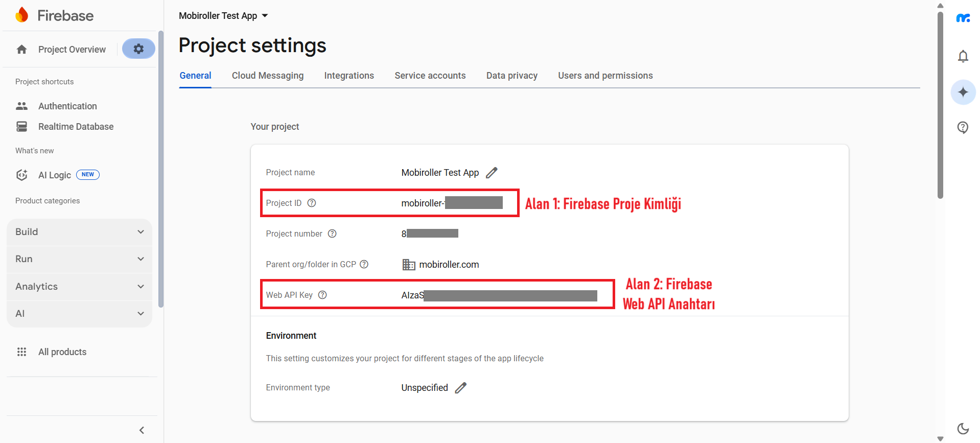
Task: Click the Project shortcuts sidebar label
Action: click(44, 82)
